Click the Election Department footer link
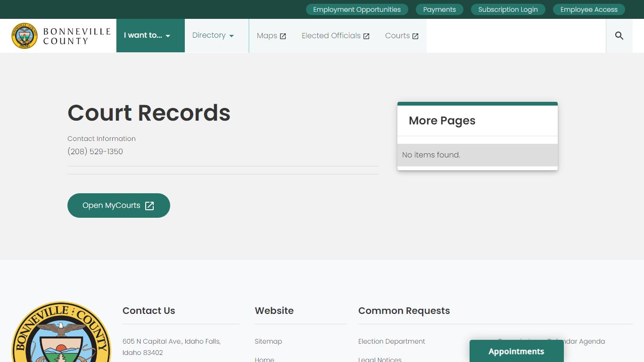 pos(392,341)
